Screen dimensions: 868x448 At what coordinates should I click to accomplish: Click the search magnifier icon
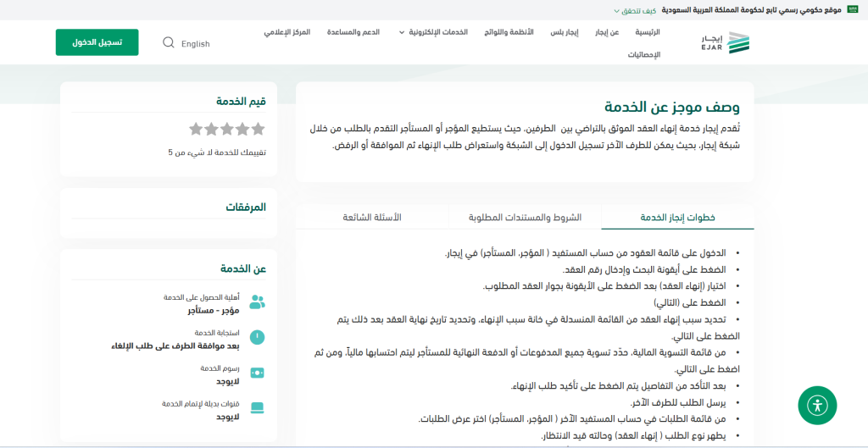click(x=169, y=42)
